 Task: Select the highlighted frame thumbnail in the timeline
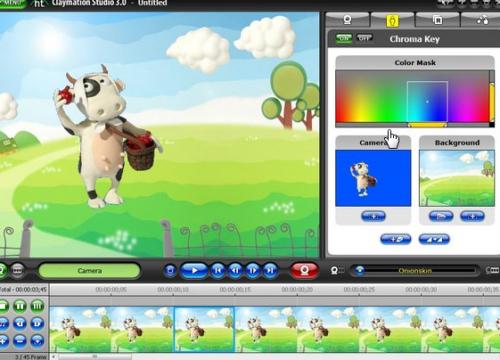[x=204, y=329]
